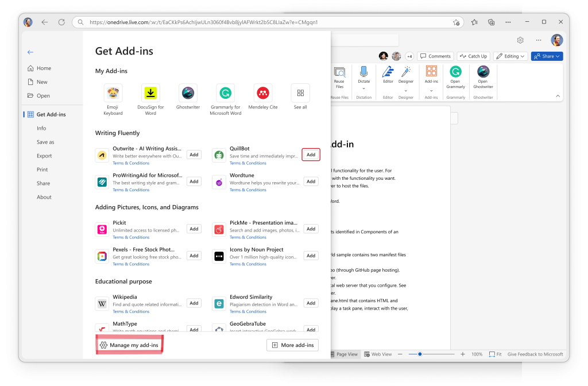Refresh the browser page
This screenshot has height=386, width=588.
[61, 22]
